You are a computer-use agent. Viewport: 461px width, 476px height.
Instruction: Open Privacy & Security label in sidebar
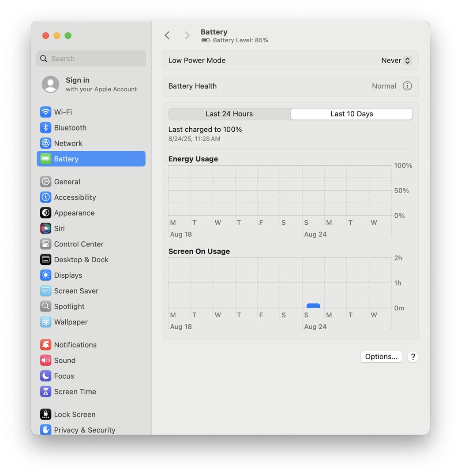pos(85,430)
